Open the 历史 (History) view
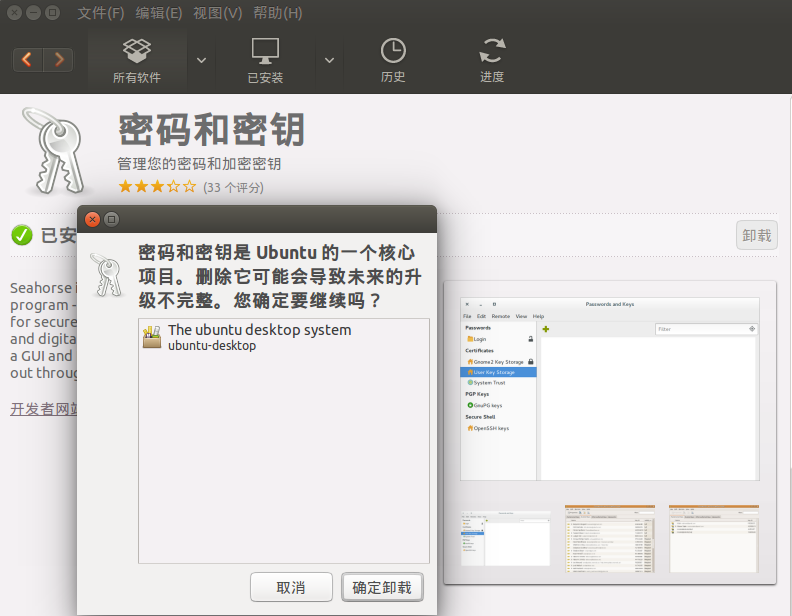This screenshot has height=616, width=792. tap(393, 61)
